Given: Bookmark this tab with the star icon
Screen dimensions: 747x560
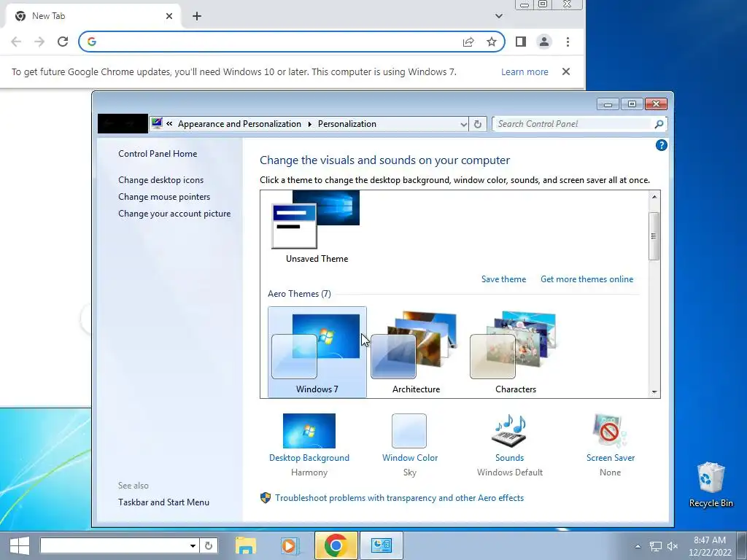Looking at the screenshot, I should coord(492,42).
